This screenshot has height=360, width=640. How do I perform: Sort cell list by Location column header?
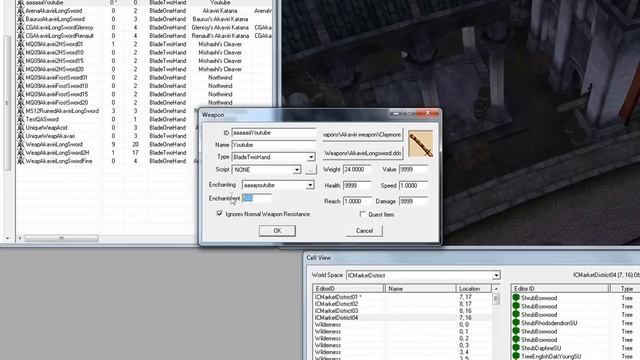tap(474, 289)
